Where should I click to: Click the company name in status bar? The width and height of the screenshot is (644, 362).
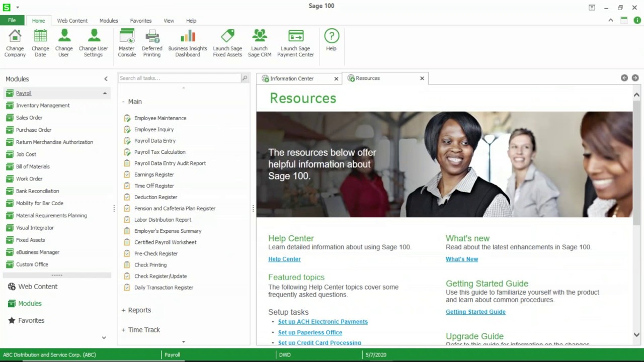[x=49, y=355]
